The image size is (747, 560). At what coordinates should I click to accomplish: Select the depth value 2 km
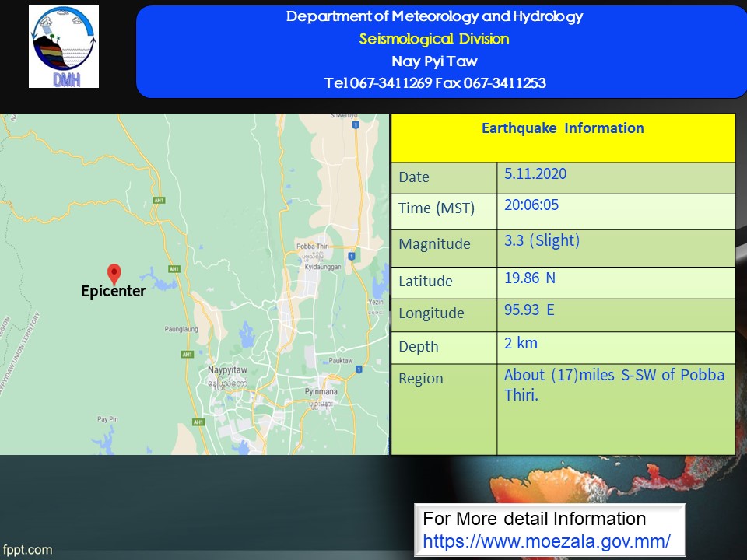click(521, 343)
